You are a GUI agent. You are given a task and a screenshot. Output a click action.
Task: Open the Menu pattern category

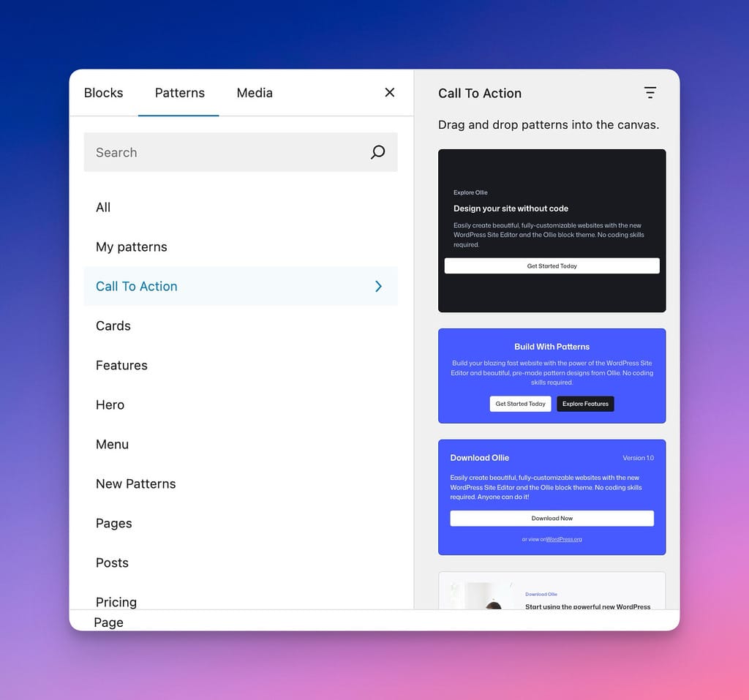click(112, 444)
